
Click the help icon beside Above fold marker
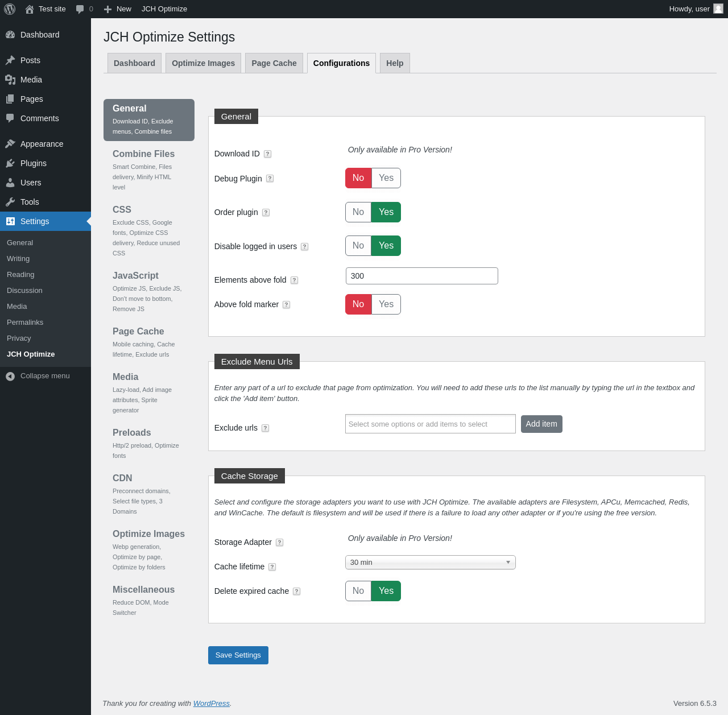click(x=286, y=305)
